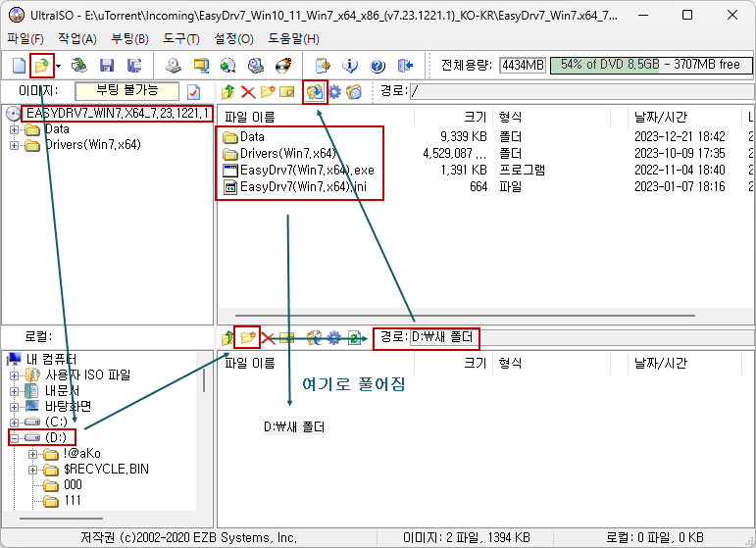This screenshot has width=756, height=548.
Task: Click the Make CD/DVD image icon
Action: 174,65
